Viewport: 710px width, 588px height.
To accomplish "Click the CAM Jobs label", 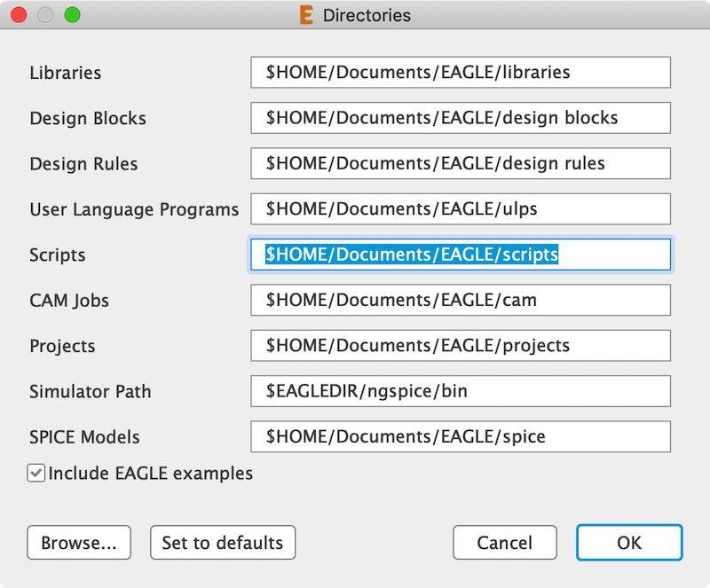I will [x=69, y=301].
